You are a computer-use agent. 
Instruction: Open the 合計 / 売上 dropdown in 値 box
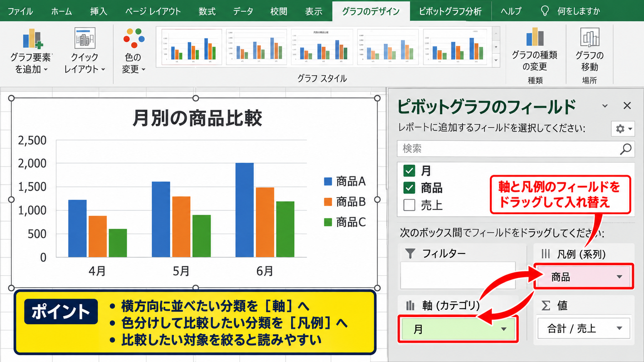pos(619,329)
